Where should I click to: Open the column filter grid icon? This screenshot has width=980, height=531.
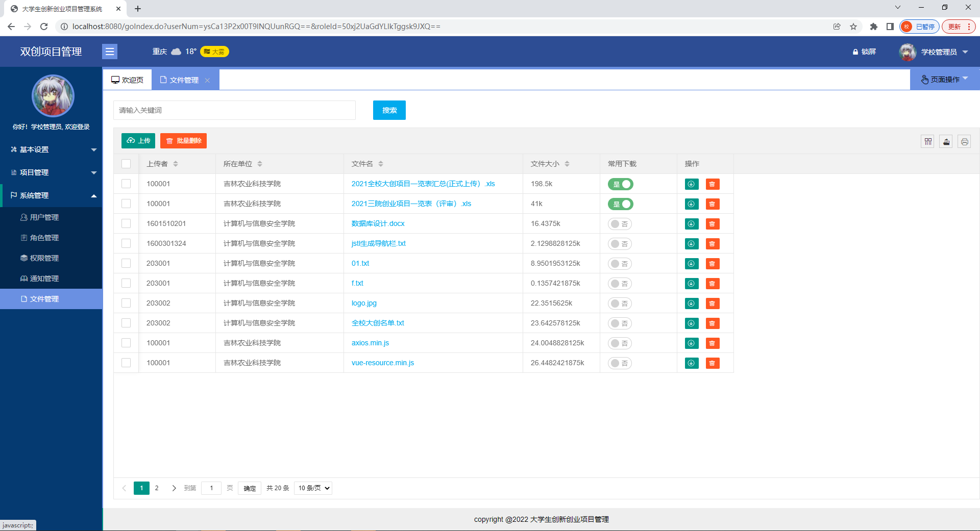tap(928, 141)
